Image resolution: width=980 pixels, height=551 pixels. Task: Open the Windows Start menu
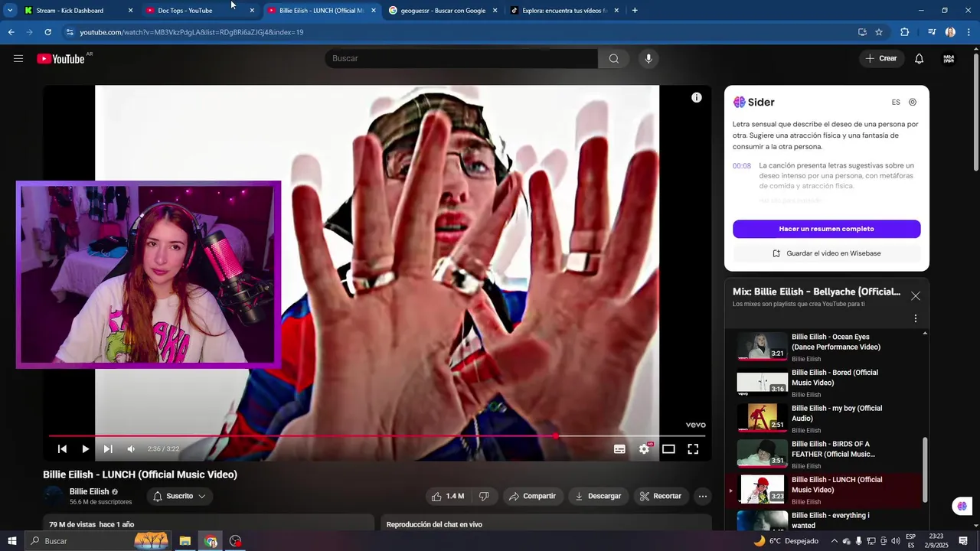pyautogui.click(x=12, y=541)
